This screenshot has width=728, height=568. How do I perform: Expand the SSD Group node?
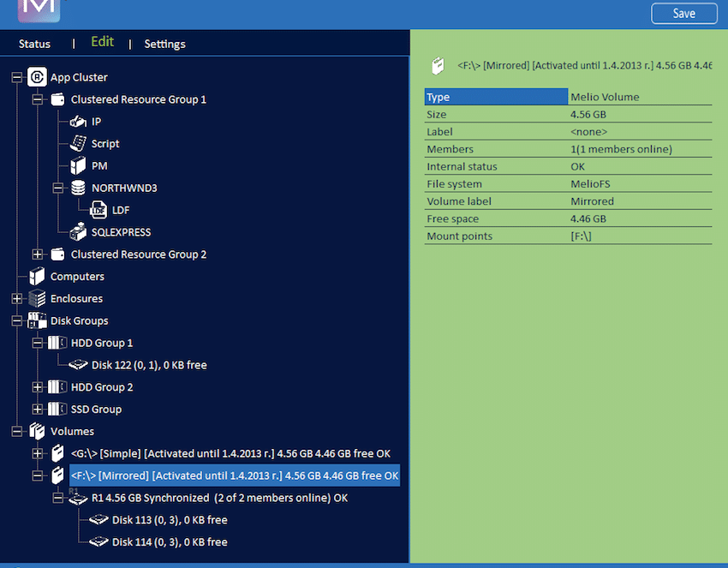[37, 410]
